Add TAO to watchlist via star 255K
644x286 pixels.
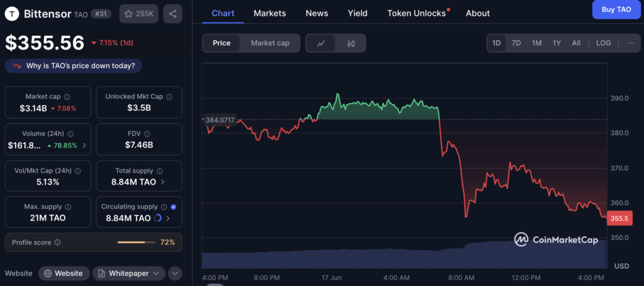pyautogui.click(x=139, y=14)
